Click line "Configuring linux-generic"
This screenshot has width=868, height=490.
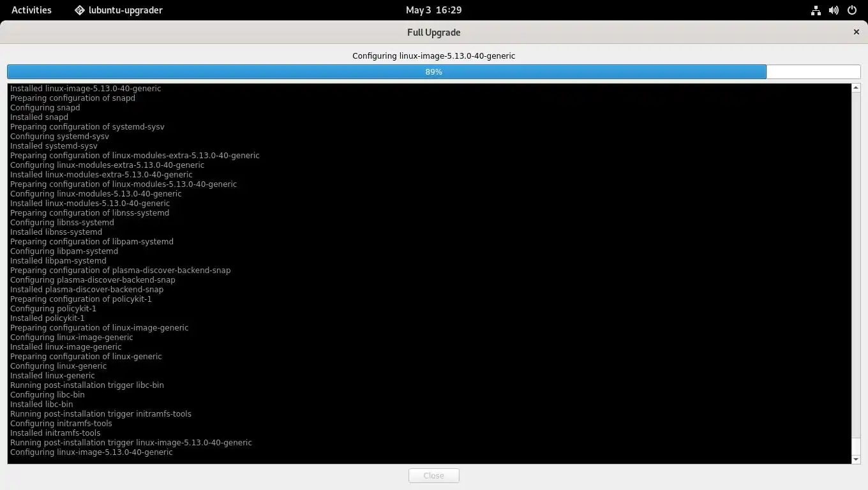[58, 366]
